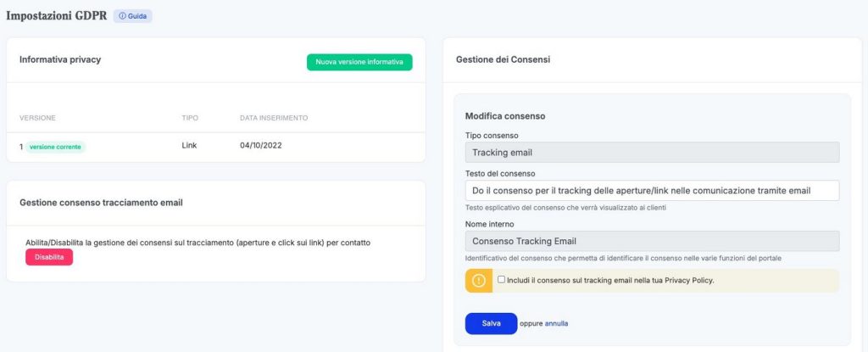
Task: Open the Guida help button
Action: [x=133, y=16]
